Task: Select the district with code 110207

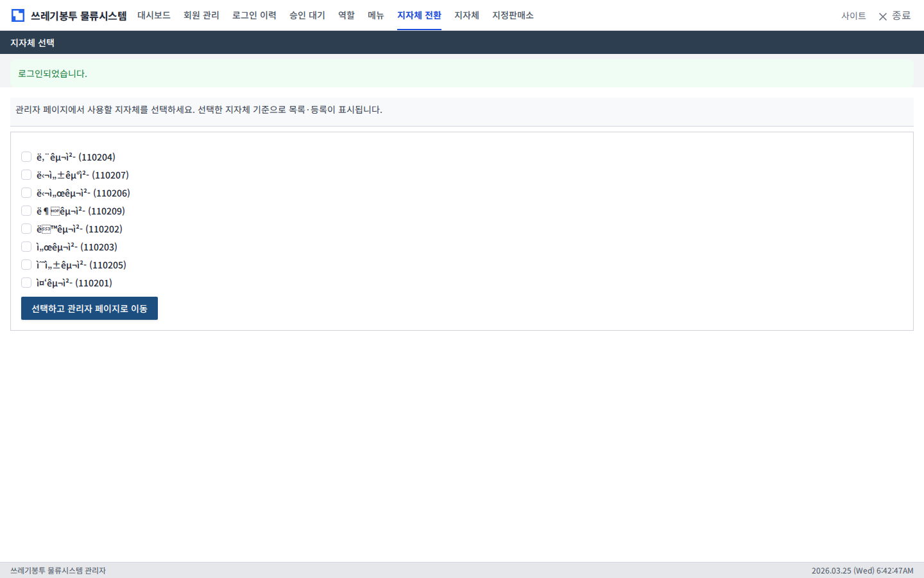Action: tap(26, 175)
